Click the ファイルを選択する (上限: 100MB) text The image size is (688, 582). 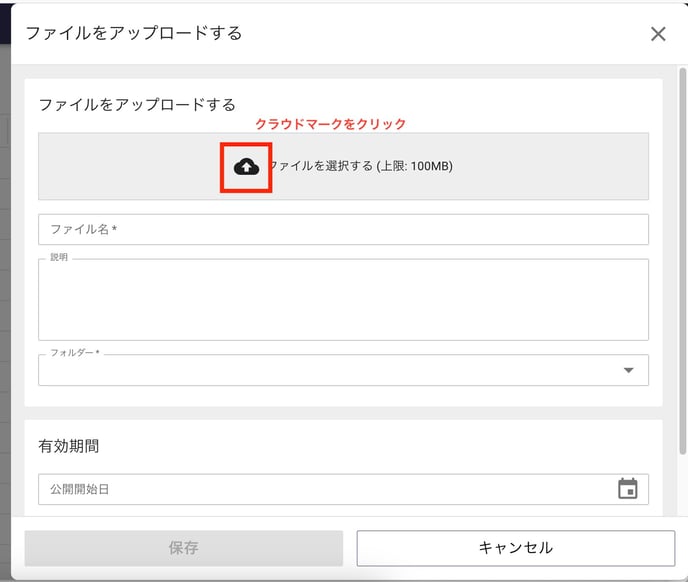360,166
